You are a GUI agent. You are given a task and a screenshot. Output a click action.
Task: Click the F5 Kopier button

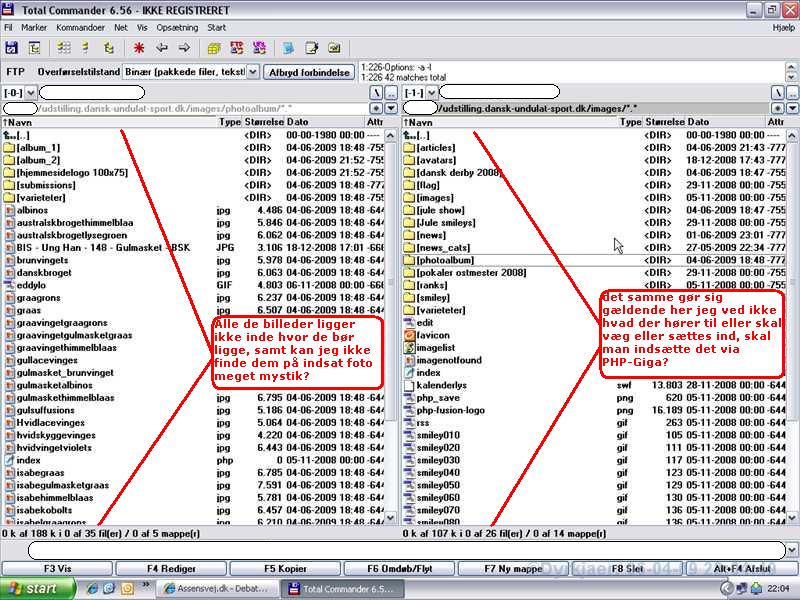[285, 568]
